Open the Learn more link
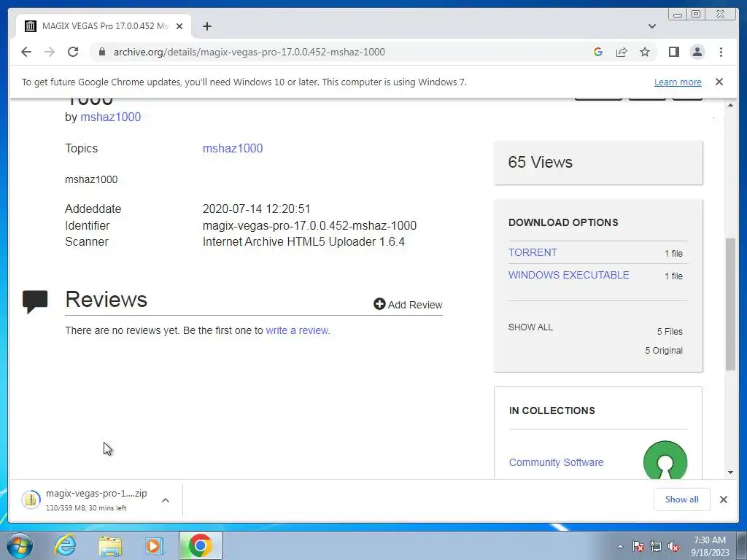This screenshot has width=747, height=560. pos(678,82)
